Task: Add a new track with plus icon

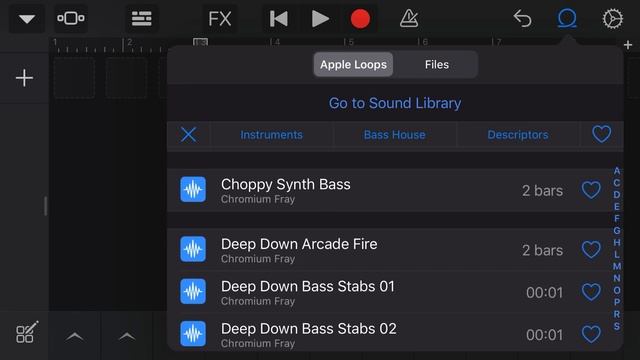Action: (x=24, y=78)
